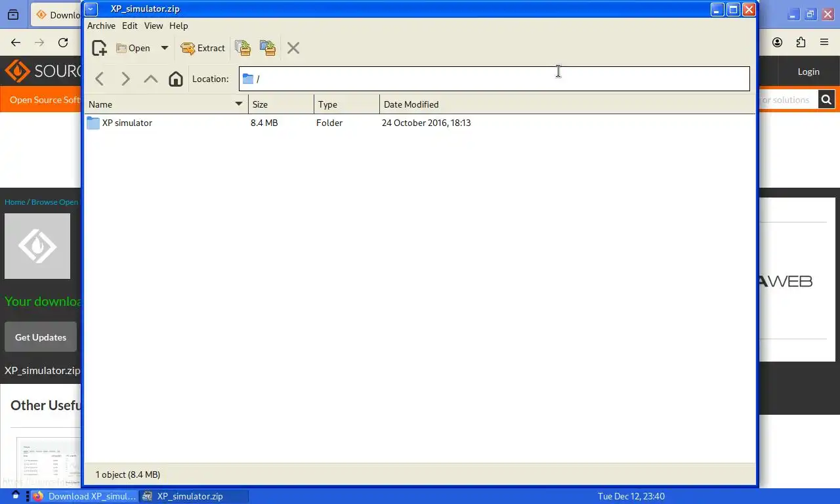Open the archive window menu button in titlebar
This screenshot has width=840, height=504.
[91, 9]
